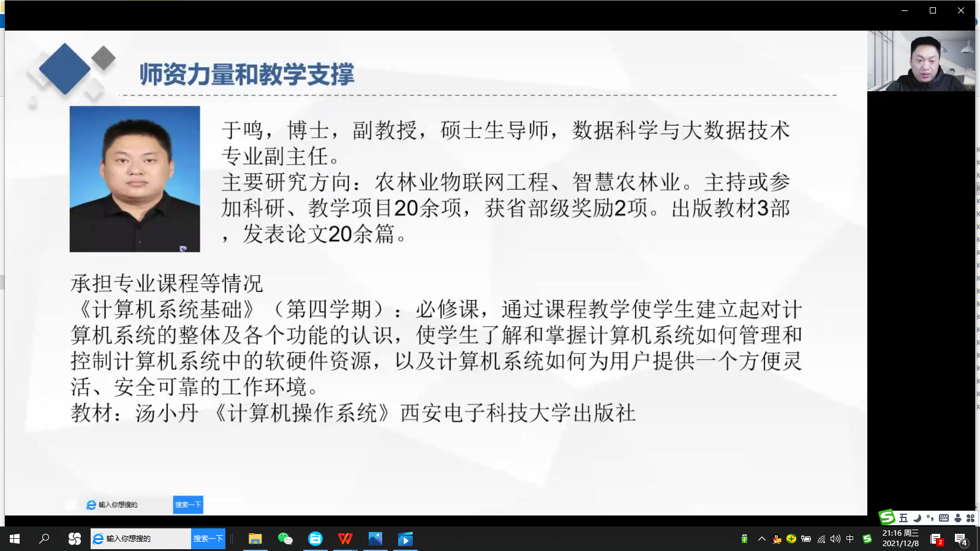Screen dimensions: 980x551
Task: Toggle Chinese/English input mode indicator
Action: click(850, 539)
